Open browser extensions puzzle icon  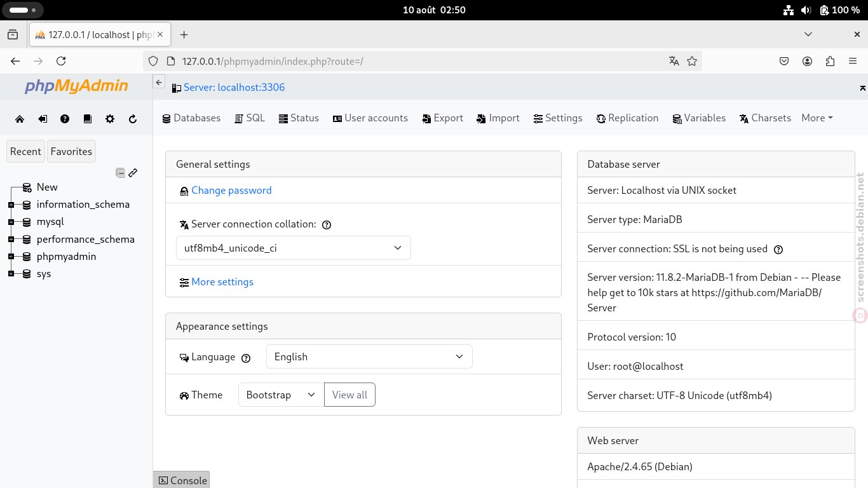coord(830,61)
